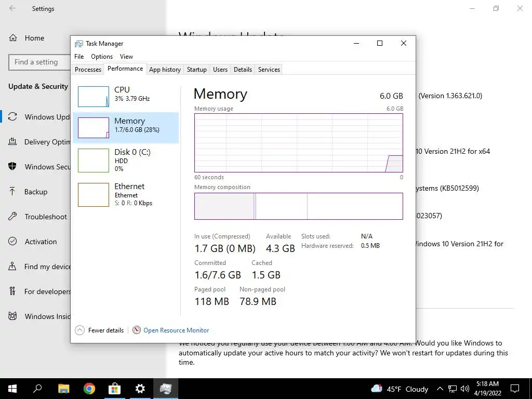Screen dimensions: 532x399
Task: Click the Task Manager title bar icon
Action: tap(79, 44)
